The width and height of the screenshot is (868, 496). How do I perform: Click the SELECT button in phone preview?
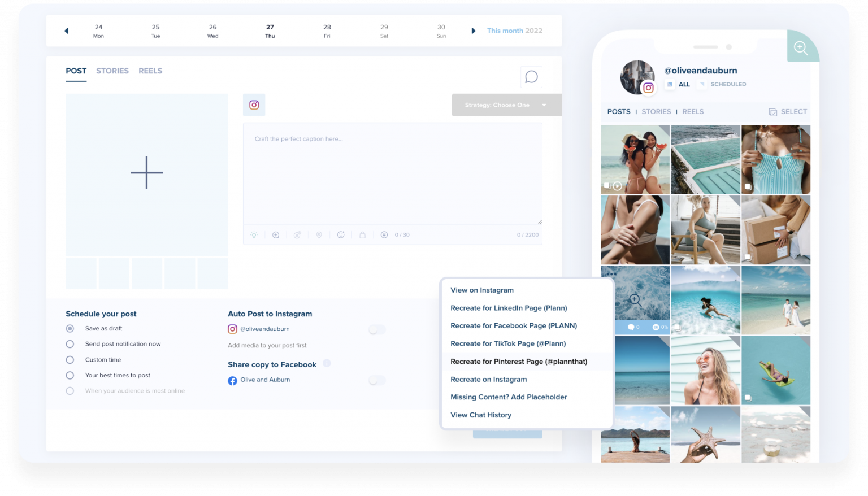[788, 112]
